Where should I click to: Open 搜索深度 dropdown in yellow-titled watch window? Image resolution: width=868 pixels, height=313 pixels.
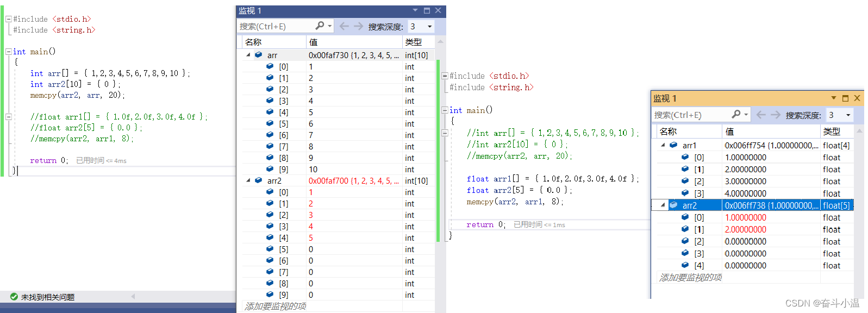(x=848, y=115)
